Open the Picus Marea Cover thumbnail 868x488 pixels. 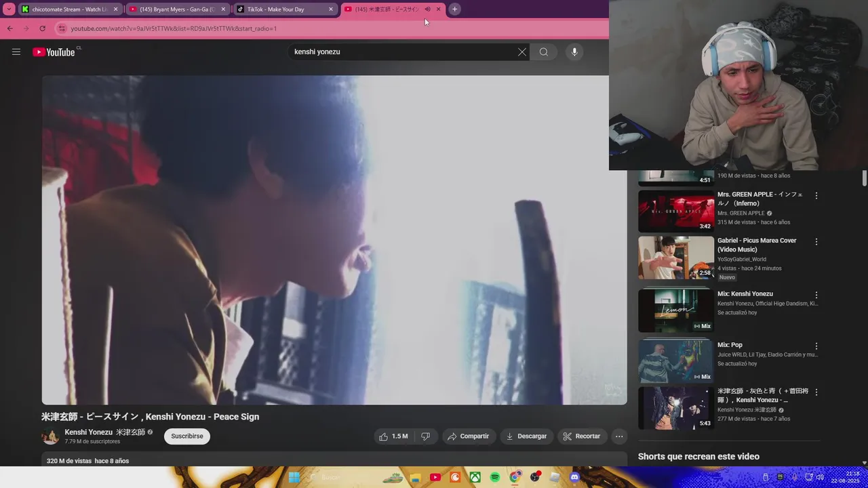click(x=676, y=258)
